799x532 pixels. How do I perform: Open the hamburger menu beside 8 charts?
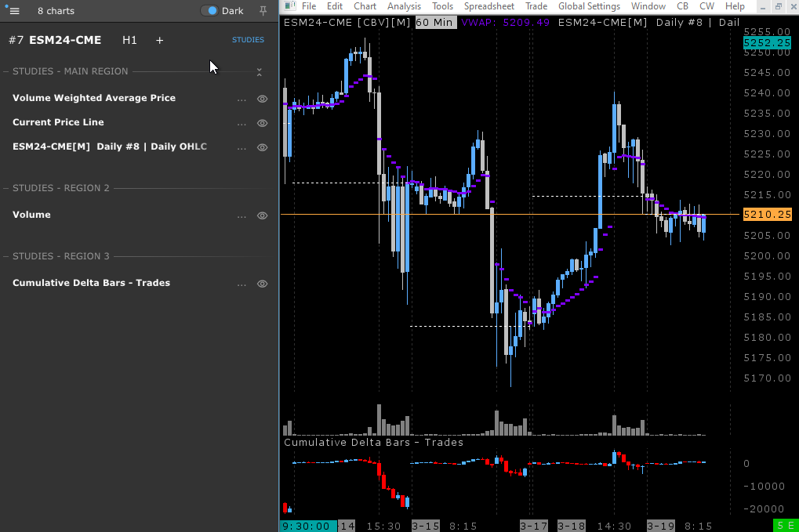point(13,11)
